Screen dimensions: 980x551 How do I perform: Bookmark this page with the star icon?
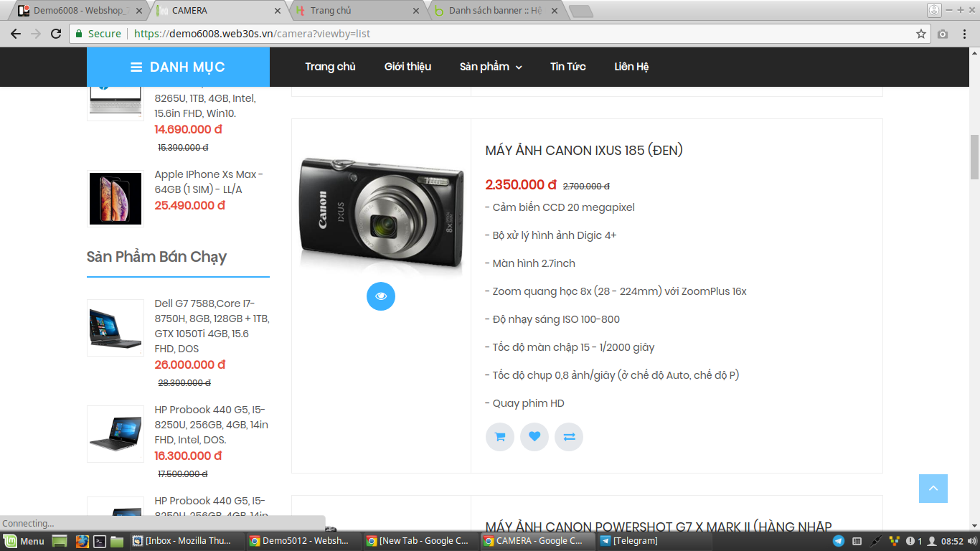[921, 34]
